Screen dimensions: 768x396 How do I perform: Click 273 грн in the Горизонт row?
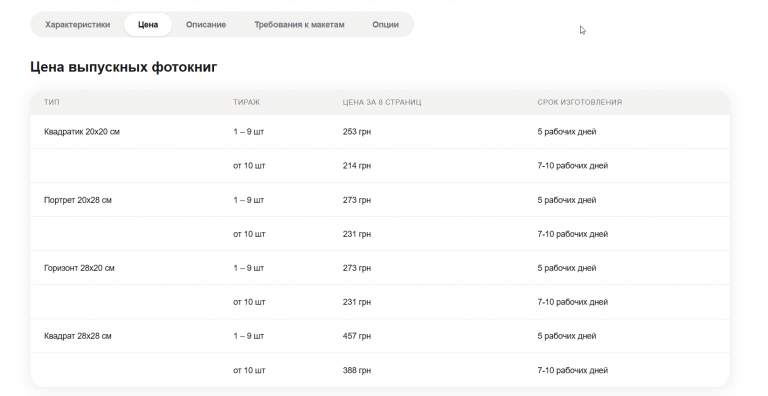(357, 268)
